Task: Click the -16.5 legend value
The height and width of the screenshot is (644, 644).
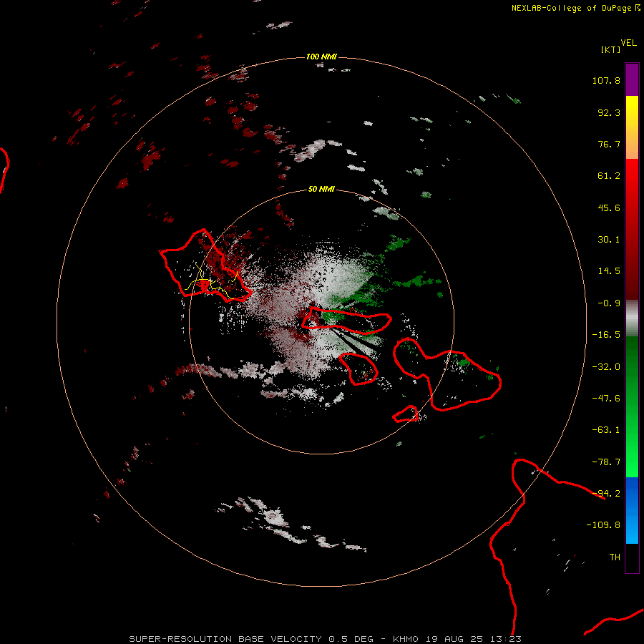Action: 606,335
